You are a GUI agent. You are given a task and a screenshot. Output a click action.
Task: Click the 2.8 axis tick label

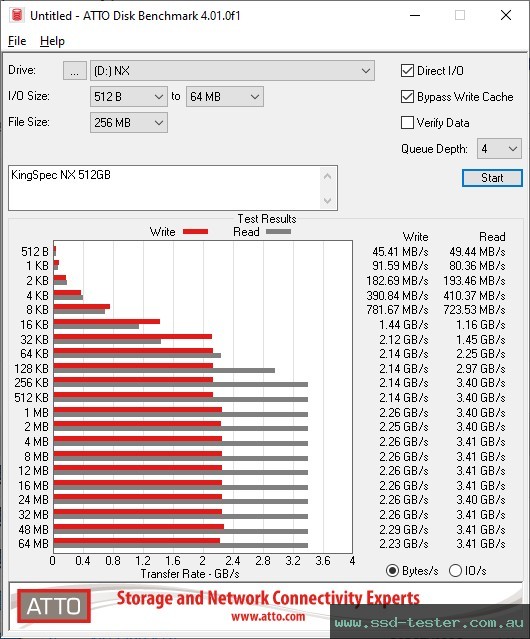pos(263,561)
